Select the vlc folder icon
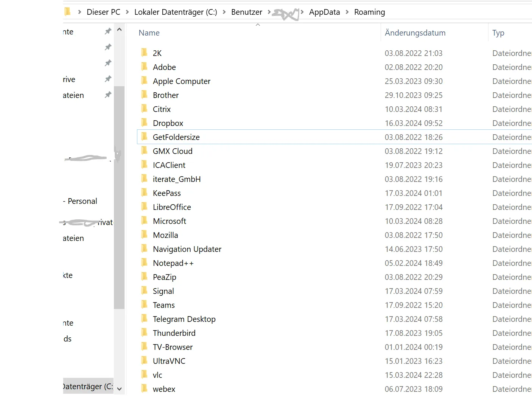 [x=144, y=375]
